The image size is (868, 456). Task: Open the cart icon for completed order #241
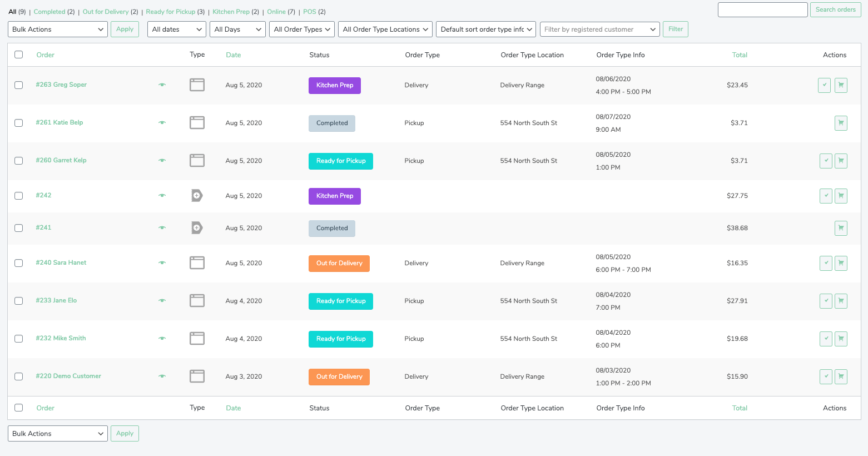(841, 228)
